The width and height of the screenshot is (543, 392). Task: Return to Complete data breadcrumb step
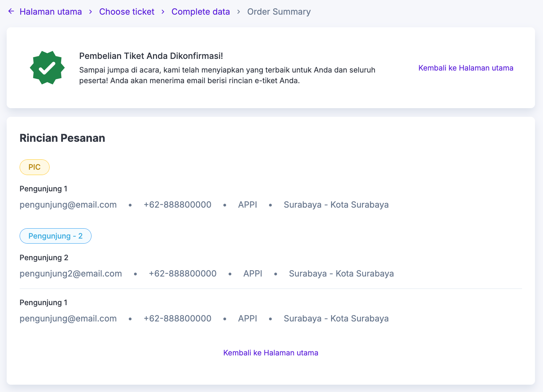coord(201,12)
